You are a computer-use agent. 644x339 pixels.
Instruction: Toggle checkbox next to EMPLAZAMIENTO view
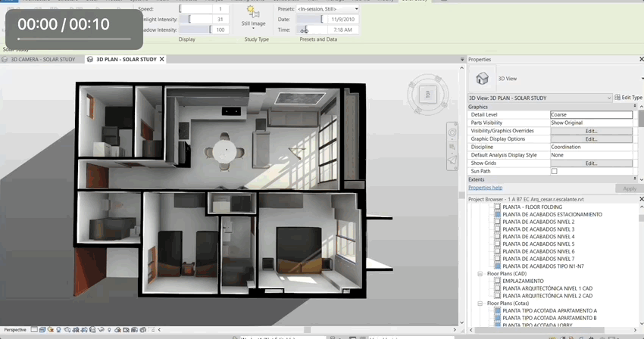[497, 281]
